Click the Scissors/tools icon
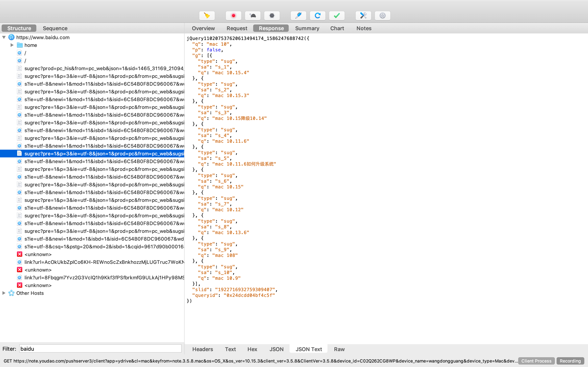Screen dimensions: 588x367 (363, 16)
